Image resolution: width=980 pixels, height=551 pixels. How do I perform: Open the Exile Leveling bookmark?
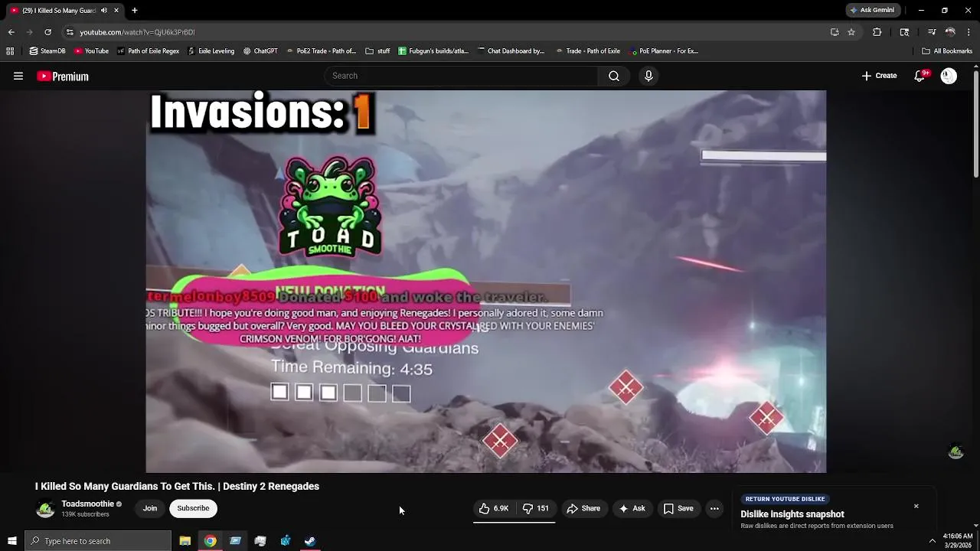click(x=211, y=51)
